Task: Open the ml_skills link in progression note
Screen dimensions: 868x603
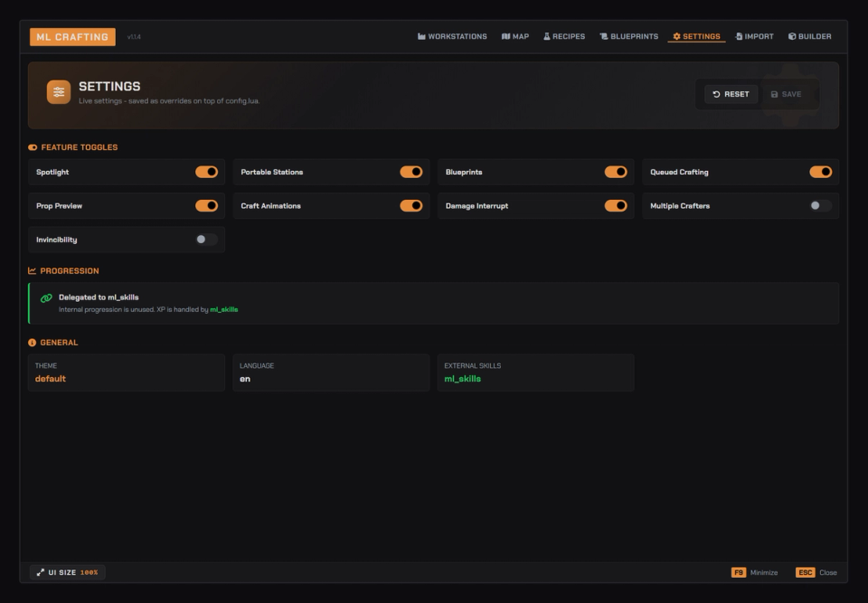Action: click(x=223, y=309)
